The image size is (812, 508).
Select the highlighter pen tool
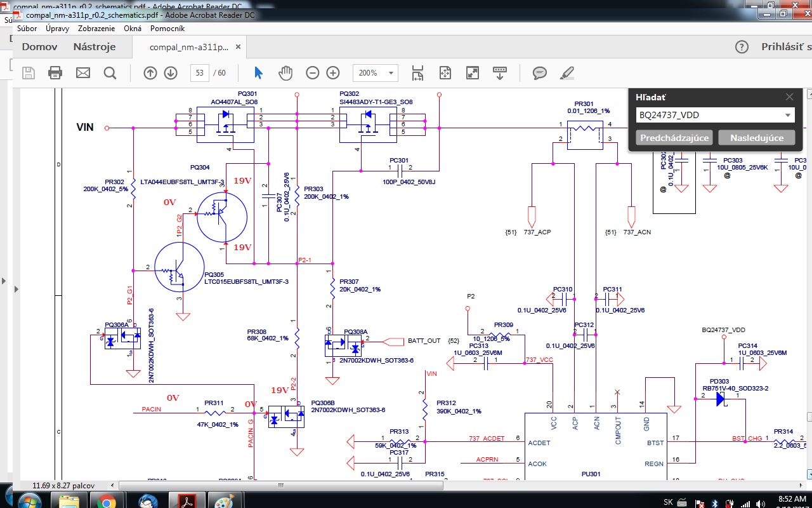click(x=567, y=73)
